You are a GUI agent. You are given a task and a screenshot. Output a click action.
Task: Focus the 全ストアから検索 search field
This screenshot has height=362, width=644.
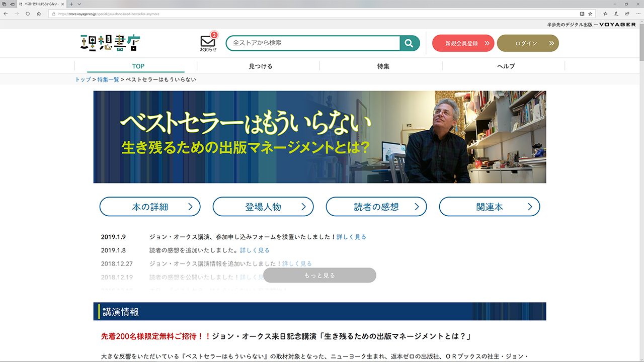coord(313,43)
